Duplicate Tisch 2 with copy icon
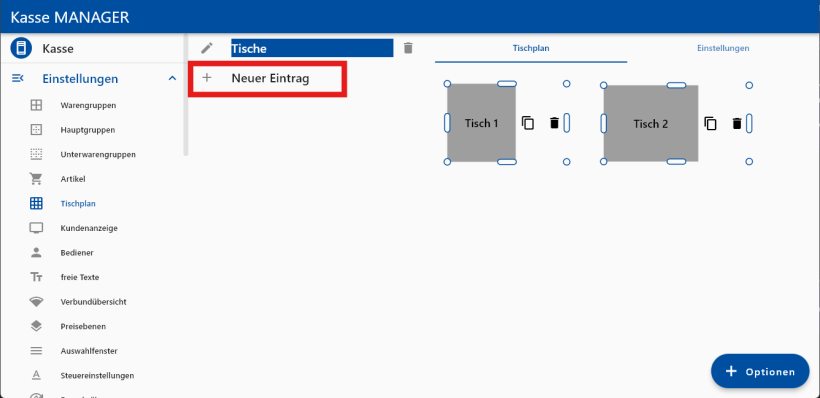 point(710,123)
